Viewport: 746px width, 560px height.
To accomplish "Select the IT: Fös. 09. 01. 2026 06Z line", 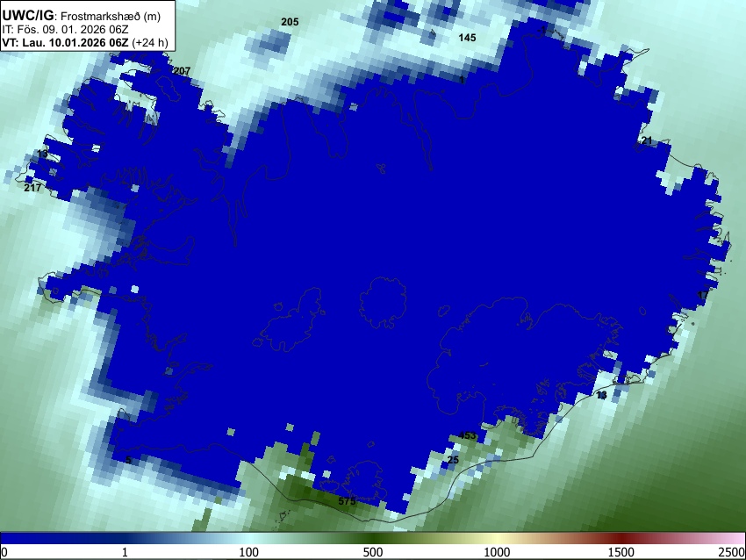I will coord(65,30).
